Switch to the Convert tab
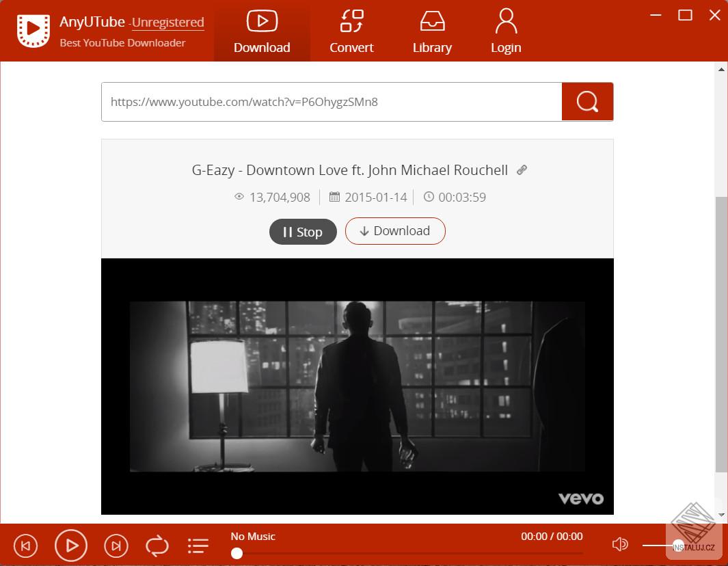This screenshot has height=566, width=728. pos(351,31)
